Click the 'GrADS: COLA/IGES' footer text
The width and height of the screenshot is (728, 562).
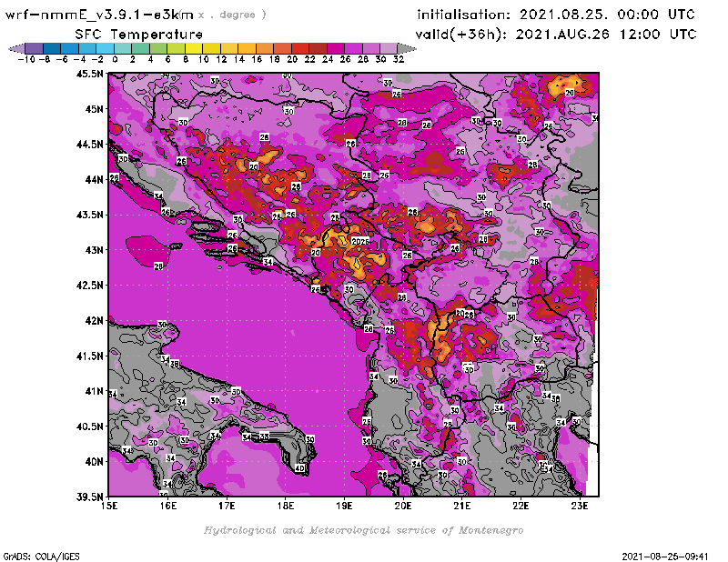tap(41, 557)
